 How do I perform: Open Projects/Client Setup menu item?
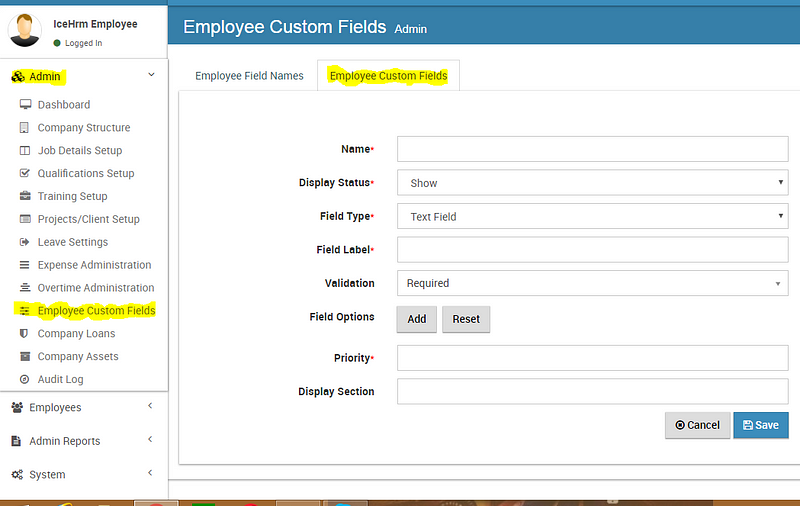[88, 219]
